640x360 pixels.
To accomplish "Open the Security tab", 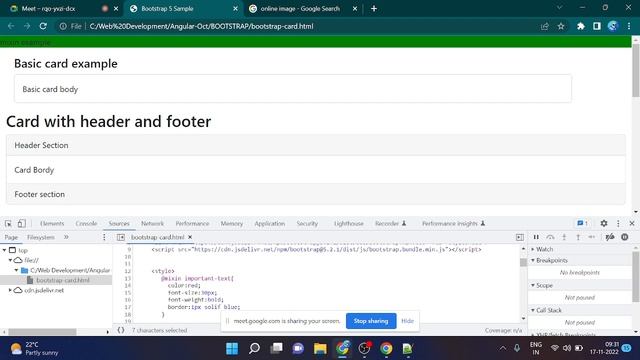I will [307, 224].
